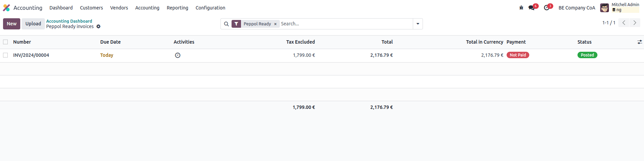Image resolution: width=644 pixels, height=161 pixels.
Task: Open the chat messages icon
Action: [x=532, y=8]
